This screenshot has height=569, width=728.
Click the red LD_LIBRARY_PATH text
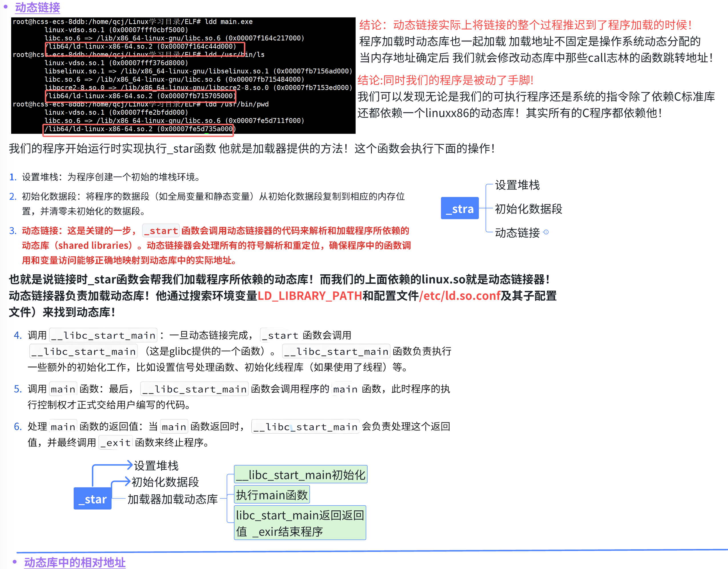[x=310, y=296]
